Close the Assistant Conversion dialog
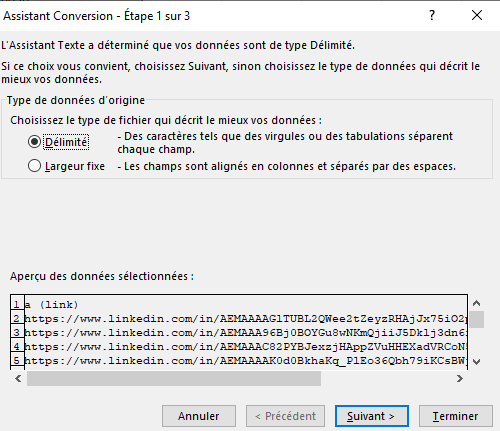The height and width of the screenshot is (431, 500). (477, 15)
